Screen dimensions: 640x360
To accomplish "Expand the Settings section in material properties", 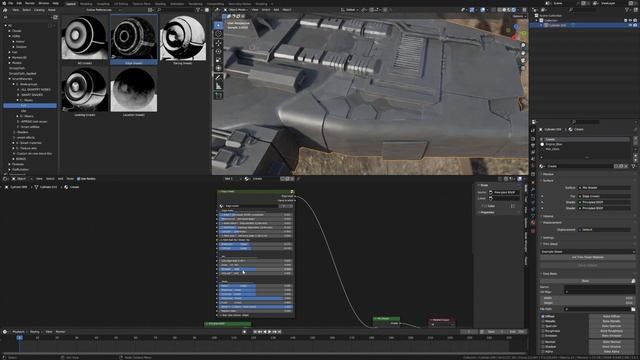I will coord(548,238).
